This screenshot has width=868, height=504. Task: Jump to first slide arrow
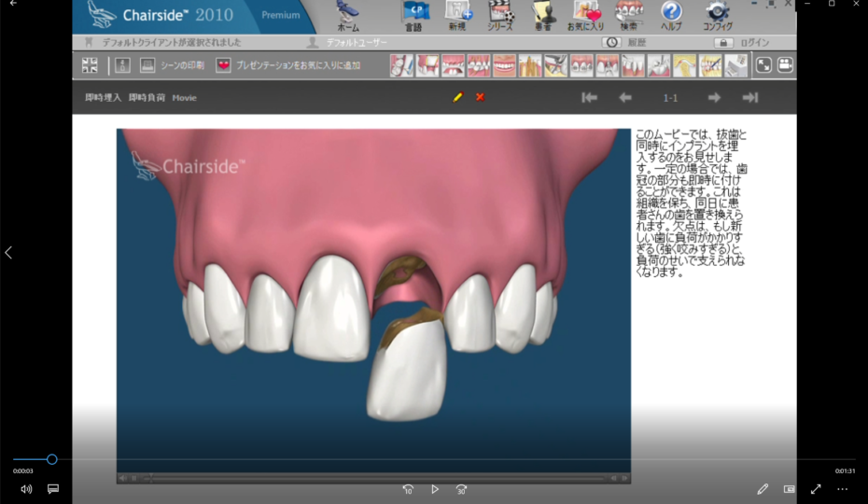tap(590, 97)
